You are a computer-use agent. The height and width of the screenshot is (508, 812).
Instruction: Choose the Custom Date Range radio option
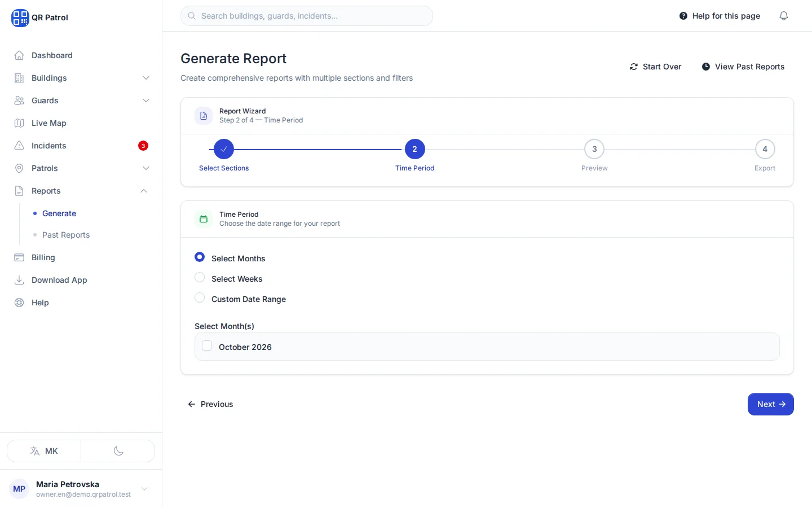[200, 297]
